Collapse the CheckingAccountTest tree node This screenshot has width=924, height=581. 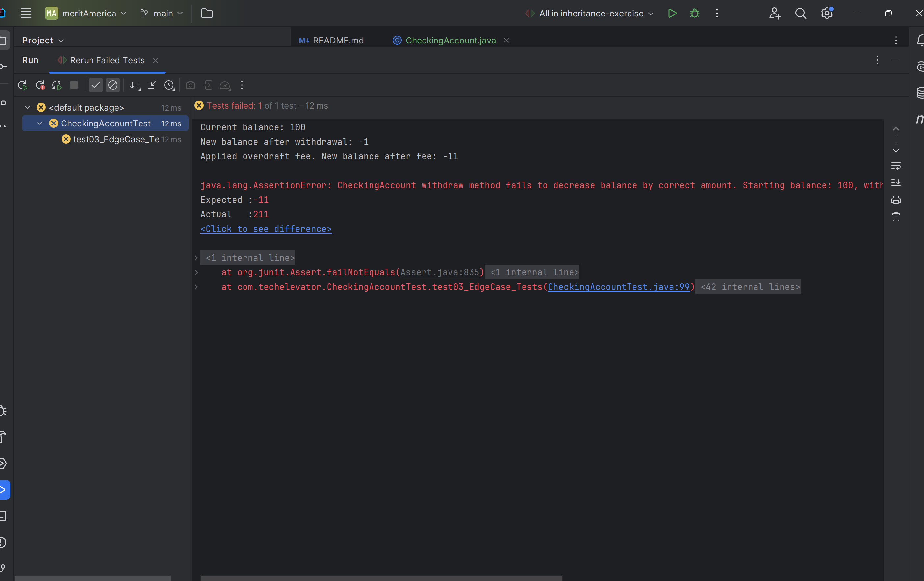(x=40, y=123)
